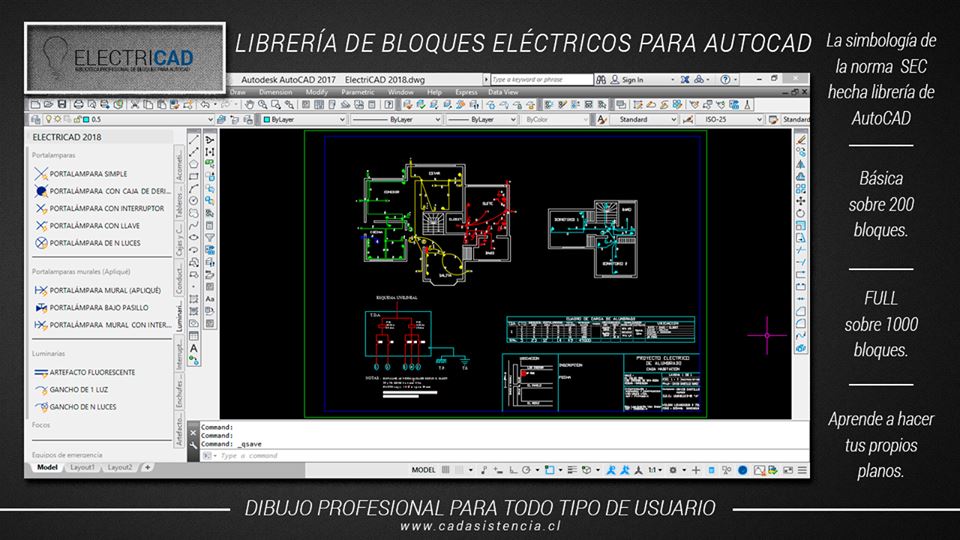960x540 pixels.
Task: Click the Layer Properties manager icon
Action: [36, 119]
